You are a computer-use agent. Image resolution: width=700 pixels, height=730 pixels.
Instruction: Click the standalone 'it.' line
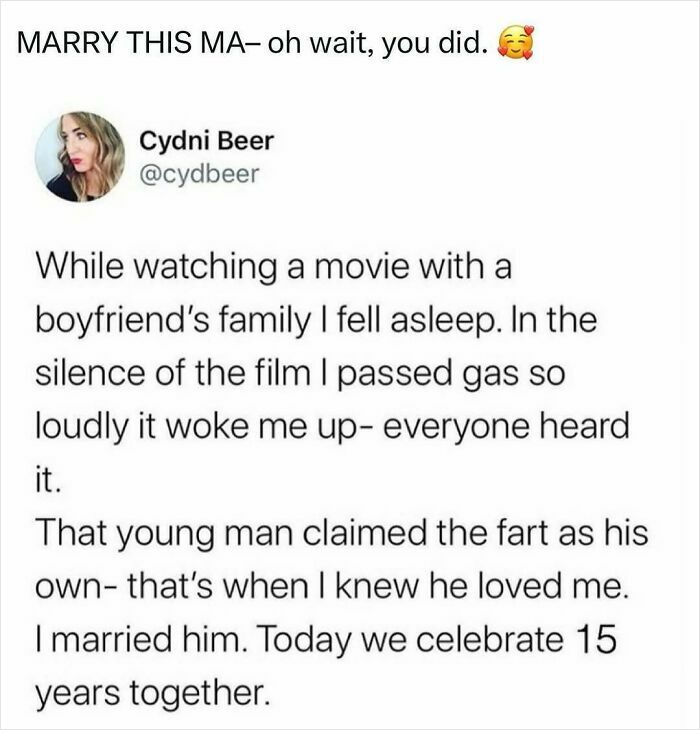click(x=47, y=480)
